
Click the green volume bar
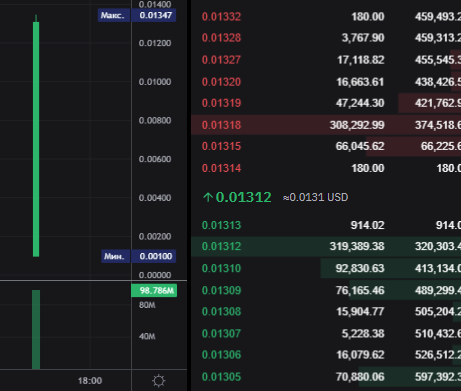coord(36,329)
